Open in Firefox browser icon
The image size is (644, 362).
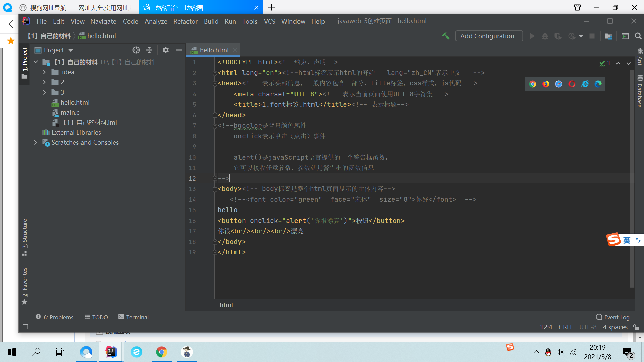coord(546,84)
